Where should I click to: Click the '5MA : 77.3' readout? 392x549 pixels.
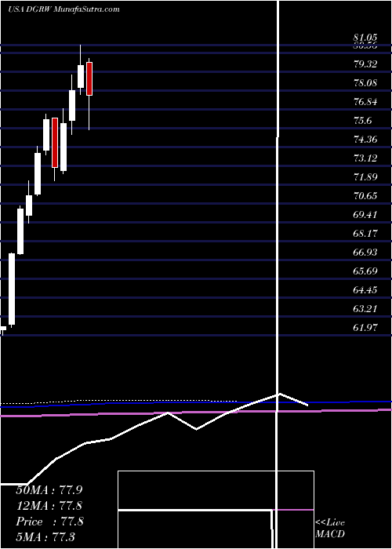[45, 537]
